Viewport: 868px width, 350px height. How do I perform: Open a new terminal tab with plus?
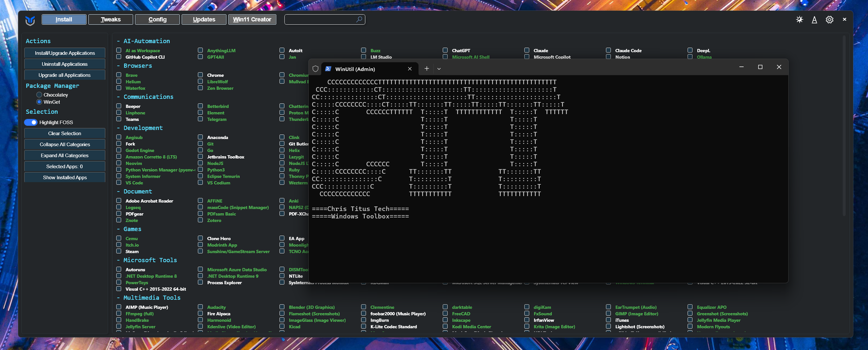tap(427, 68)
